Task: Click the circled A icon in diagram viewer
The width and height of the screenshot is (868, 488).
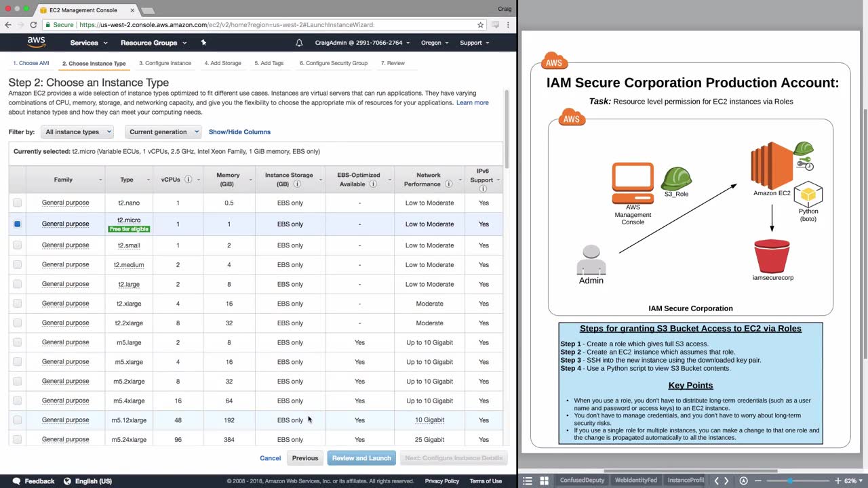Action: [x=743, y=481]
